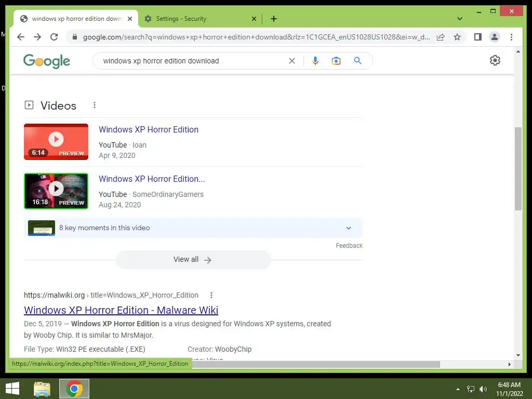The width and height of the screenshot is (532, 399).
Task: Select the address bar URL
Action: coord(257,37)
